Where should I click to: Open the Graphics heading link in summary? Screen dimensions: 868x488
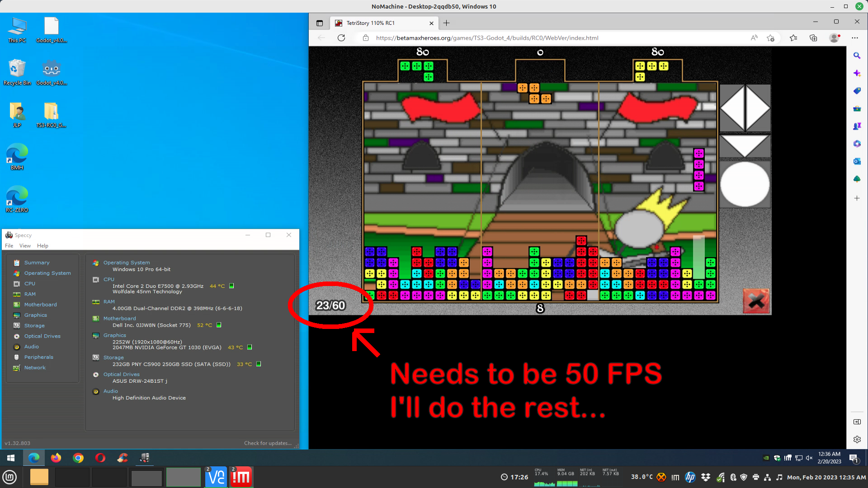(115, 335)
